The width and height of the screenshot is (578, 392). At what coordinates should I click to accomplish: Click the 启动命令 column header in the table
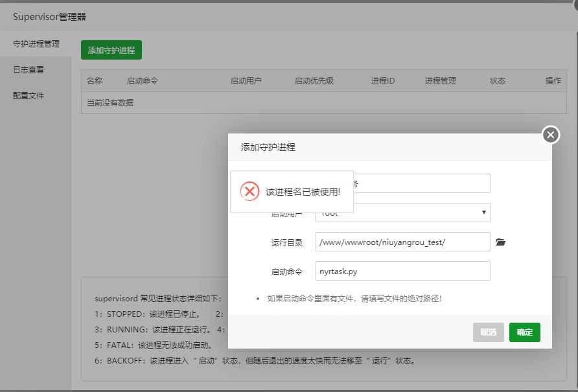point(143,81)
